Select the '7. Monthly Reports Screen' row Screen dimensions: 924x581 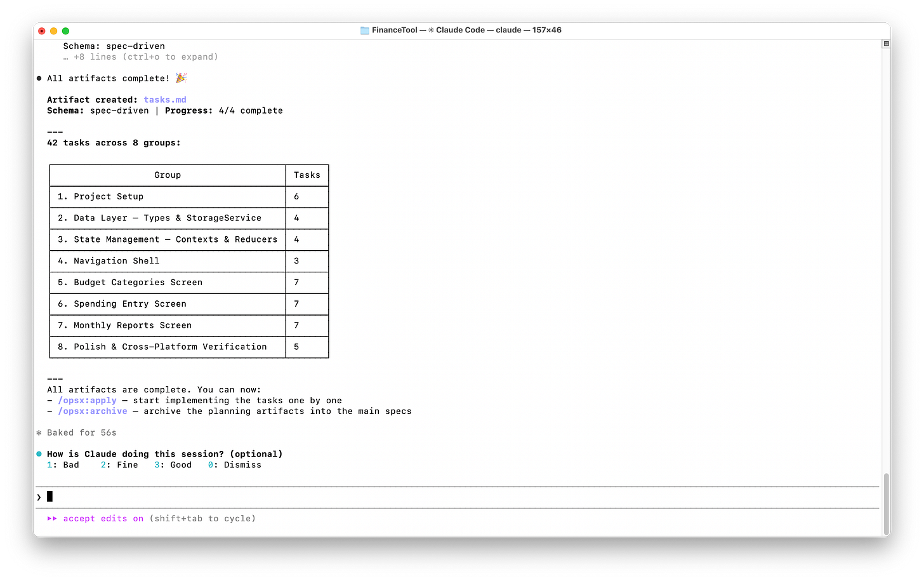[189, 326]
